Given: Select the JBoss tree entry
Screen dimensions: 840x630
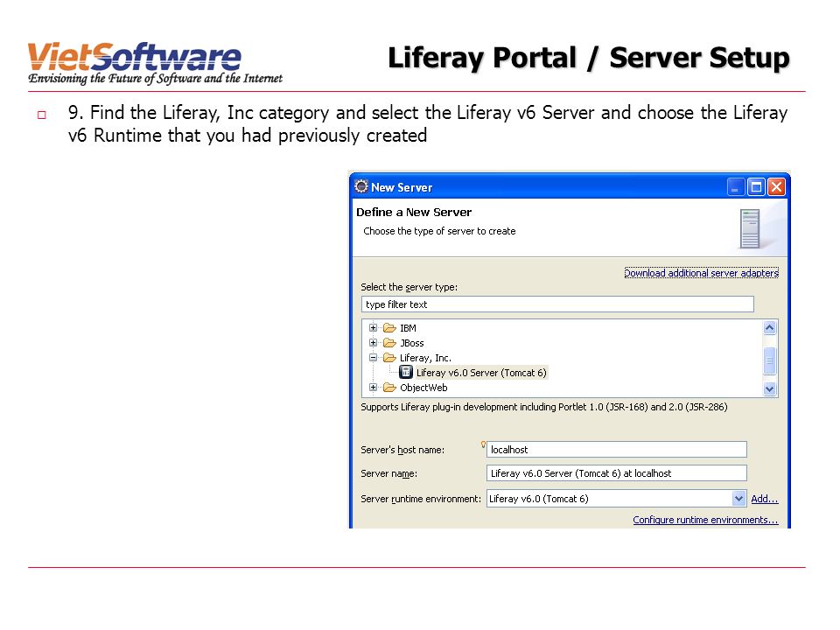Looking at the screenshot, I should click(411, 343).
